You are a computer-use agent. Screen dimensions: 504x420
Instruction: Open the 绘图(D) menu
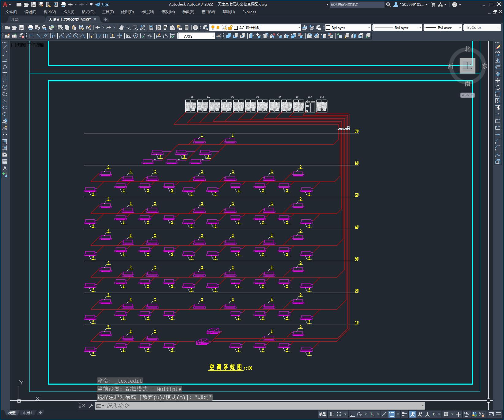coord(127,12)
